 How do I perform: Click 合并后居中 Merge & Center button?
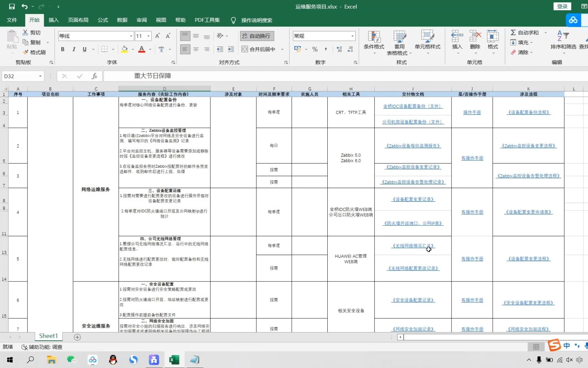(258, 49)
